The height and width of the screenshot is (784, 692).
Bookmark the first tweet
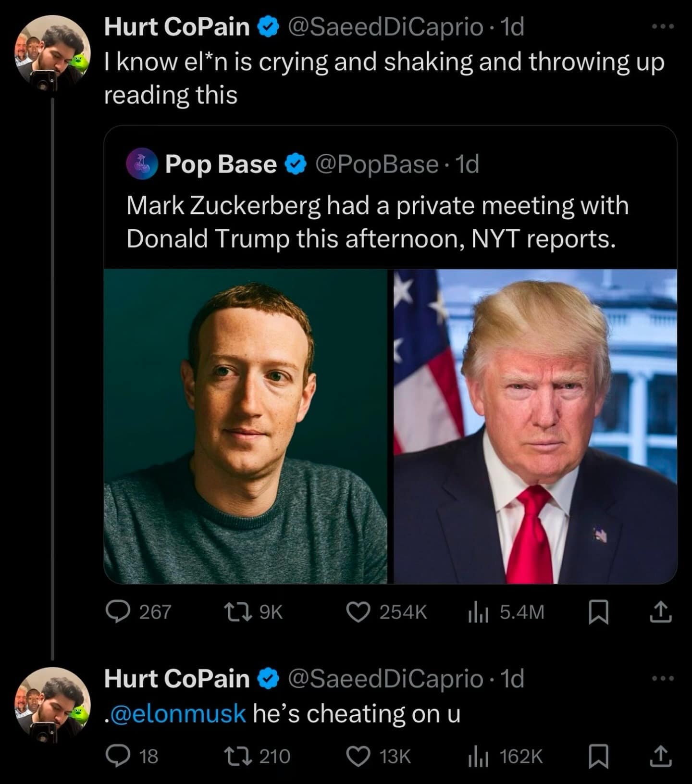tap(599, 612)
